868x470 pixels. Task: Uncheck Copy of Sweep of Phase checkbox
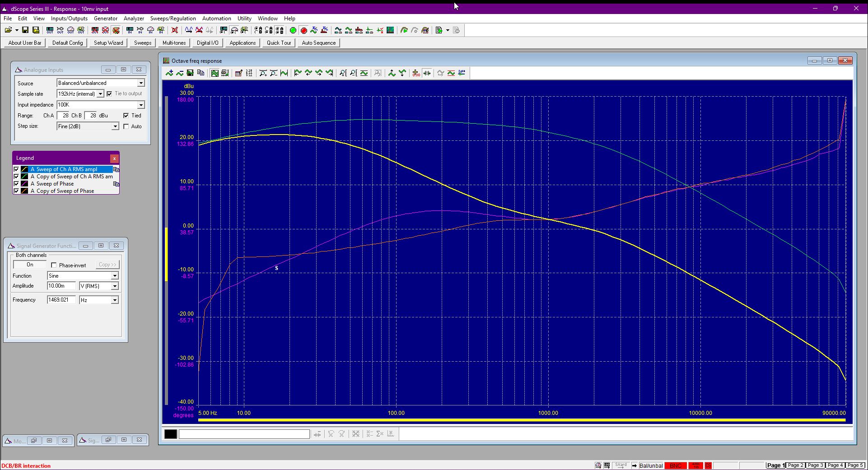(16, 191)
